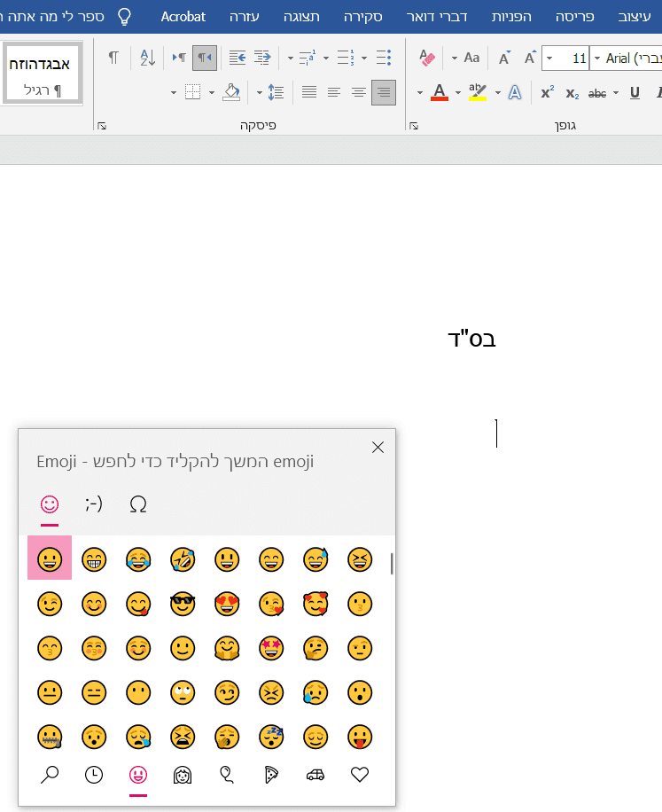This screenshot has width=662, height=812.
Task: Open the shading color dropdown arrow
Action: [x=212, y=93]
